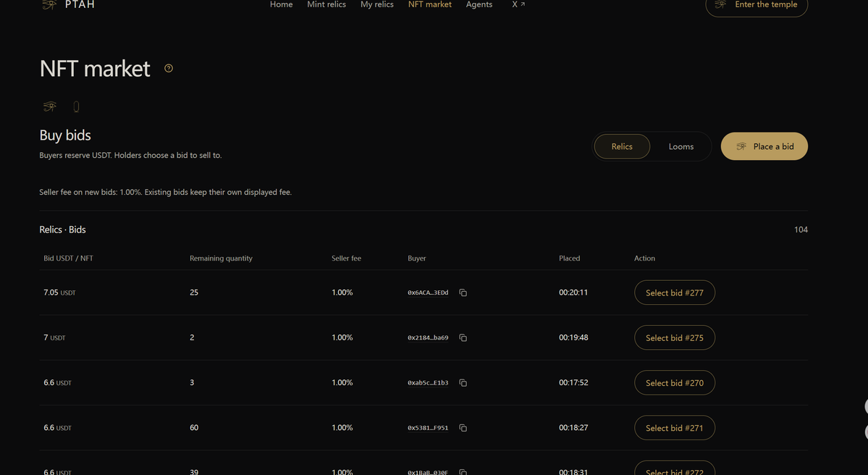Click buyer address 0xab5c…E1b3
The image size is (868, 475).
[428, 383]
